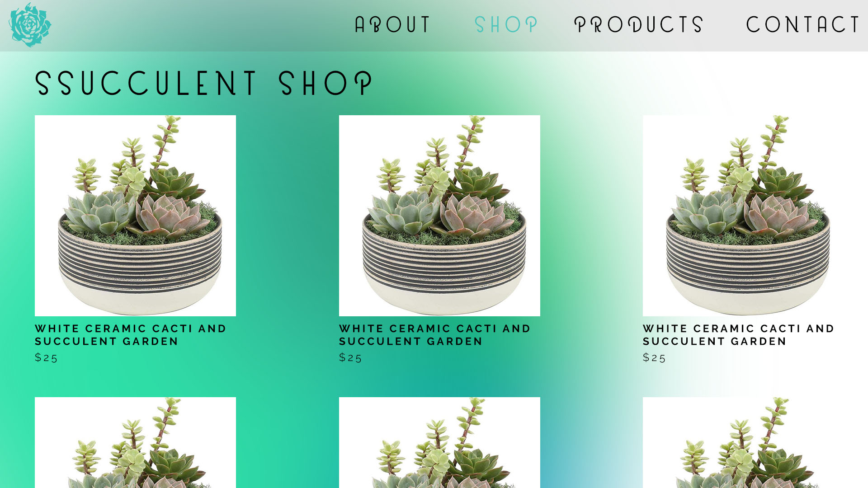The height and width of the screenshot is (488, 868).
Task: Click the teal succulent logo icon
Action: pyautogui.click(x=30, y=25)
